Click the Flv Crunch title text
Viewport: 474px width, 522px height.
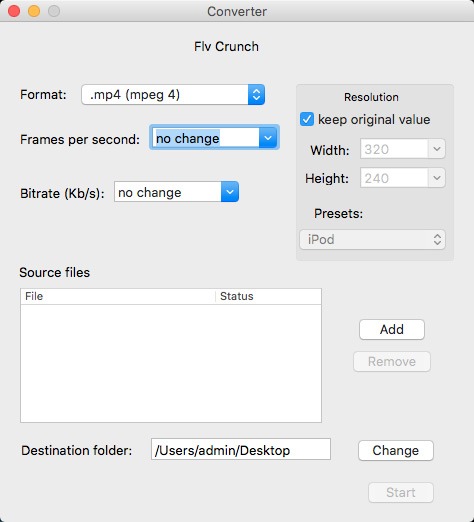click(x=226, y=46)
